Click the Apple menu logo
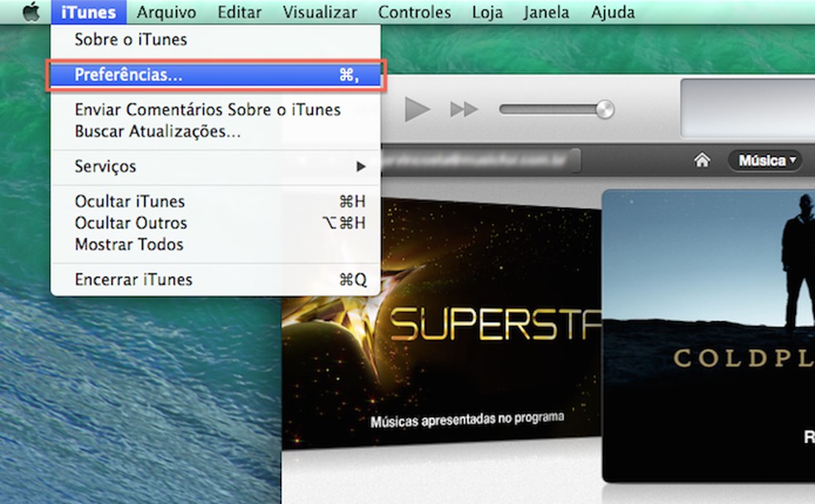Image resolution: width=815 pixels, height=504 pixels. point(33,12)
